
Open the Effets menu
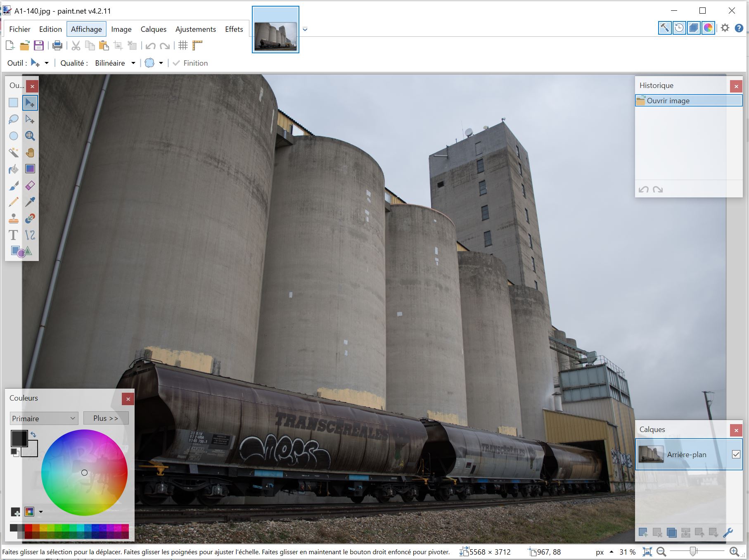point(234,29)
